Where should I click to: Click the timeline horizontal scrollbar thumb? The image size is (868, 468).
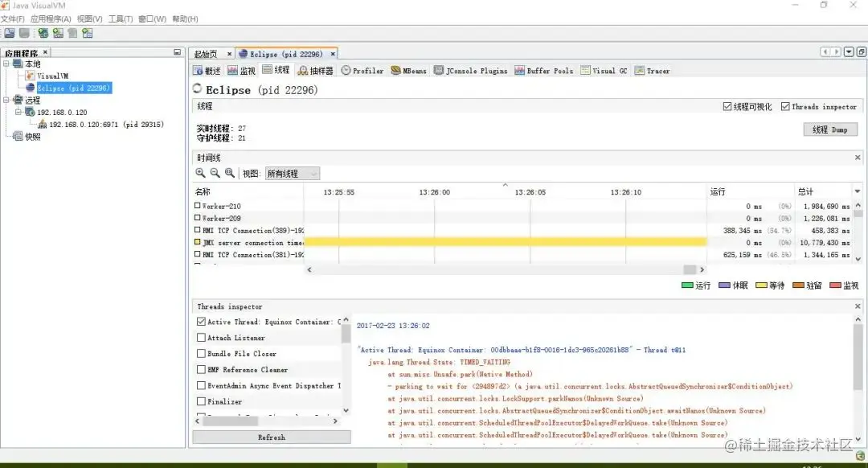[690, 269]
